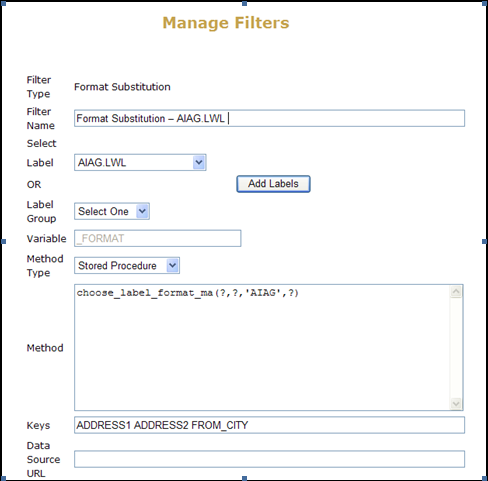488x481 pixels.
Task: Open the Label dropdown showing AIAG.LWL
Action: [x=140, y=163]
